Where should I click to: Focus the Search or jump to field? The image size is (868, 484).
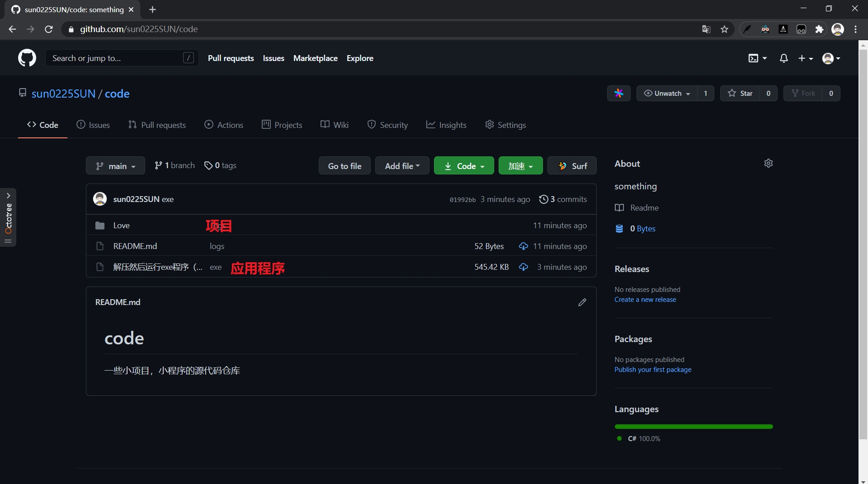click(x=122, y=58)
